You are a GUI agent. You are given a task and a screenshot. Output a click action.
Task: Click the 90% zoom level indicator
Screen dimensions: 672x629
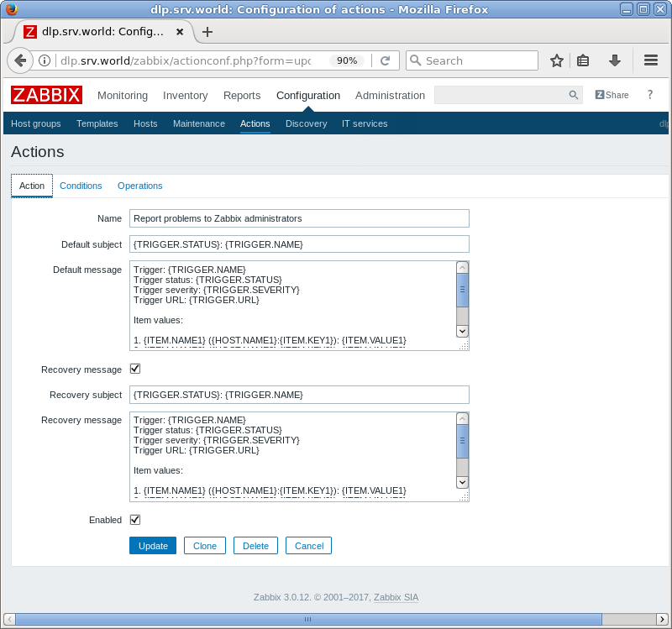tap(347, 60)
